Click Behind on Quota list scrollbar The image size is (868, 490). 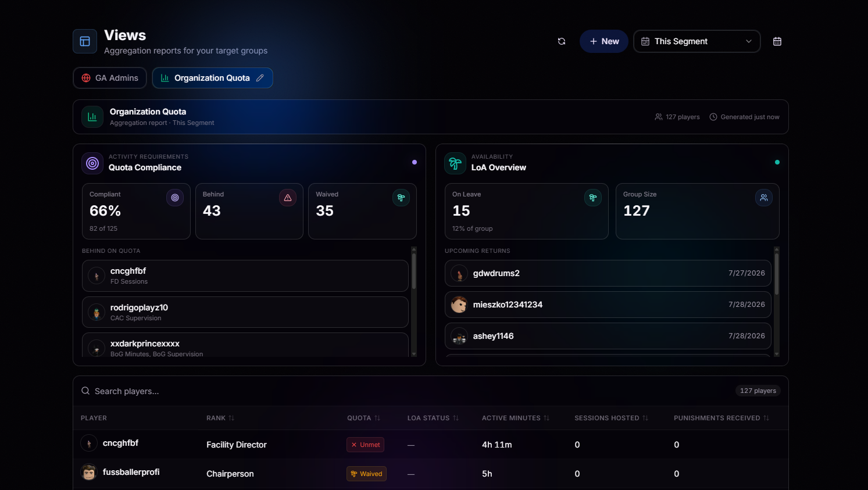tap(414, 271)
